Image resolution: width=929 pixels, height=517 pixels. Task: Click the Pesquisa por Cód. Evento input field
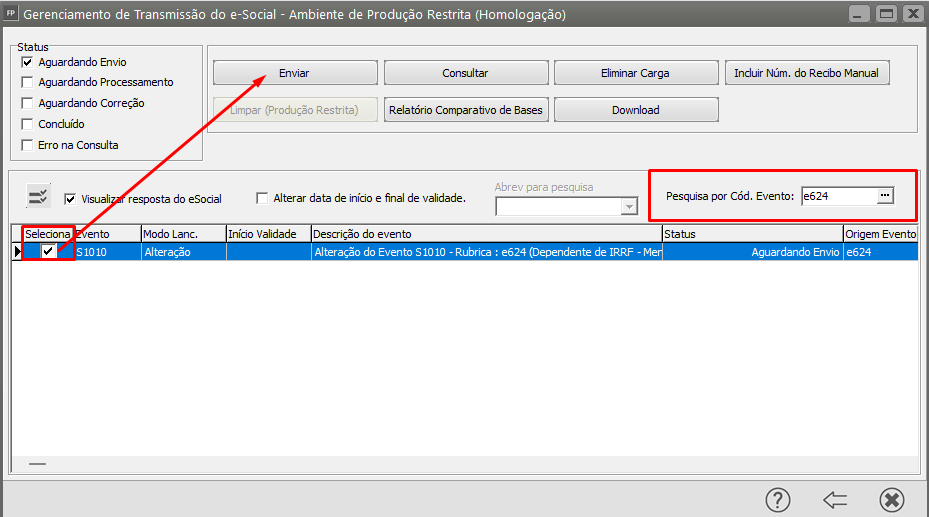(837, 196)
